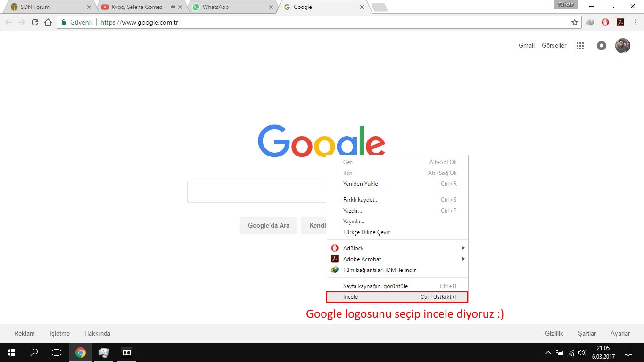Open Action Center notifications icon

[628, 353]
